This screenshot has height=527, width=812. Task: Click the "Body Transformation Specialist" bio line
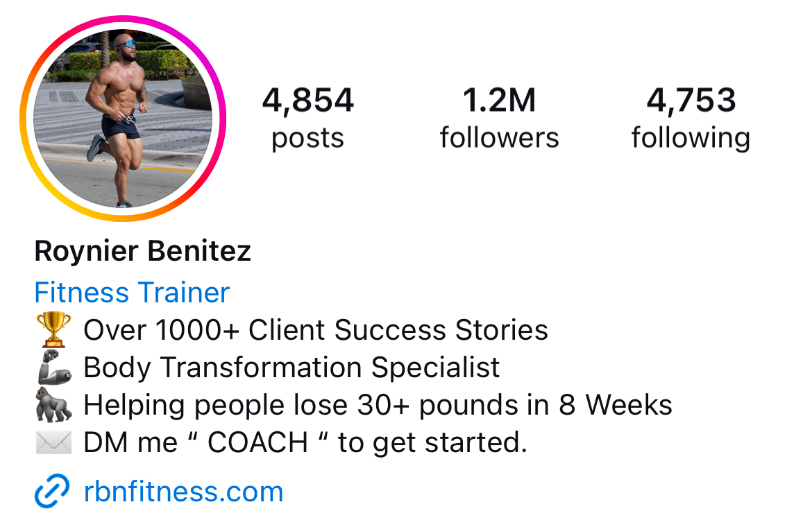click(x=291, y=368)
